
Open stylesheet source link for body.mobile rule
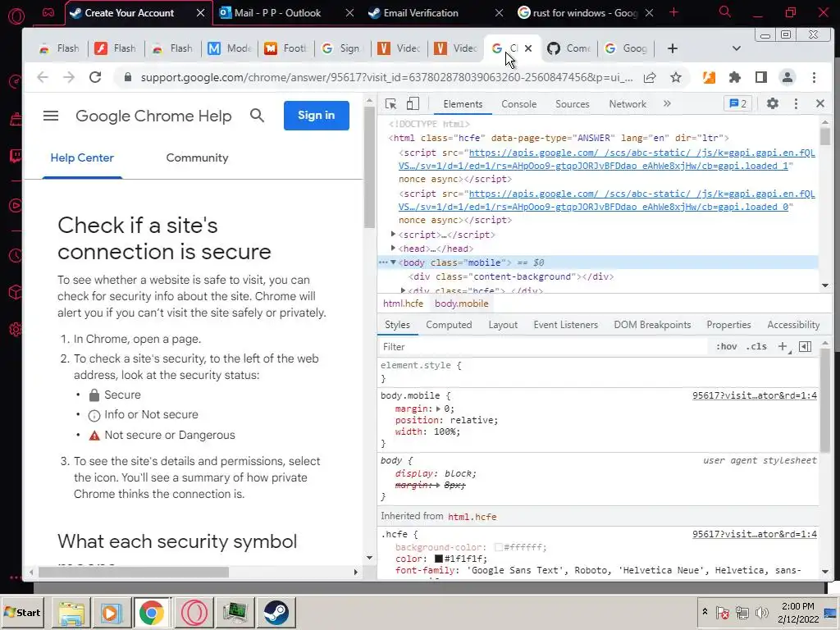point(755,395)
